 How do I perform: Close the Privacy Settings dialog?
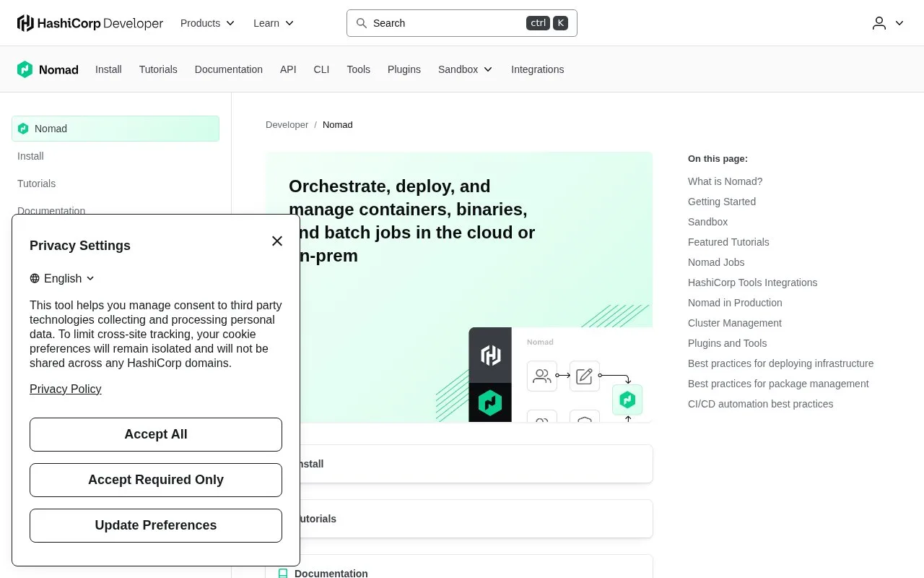277,241
